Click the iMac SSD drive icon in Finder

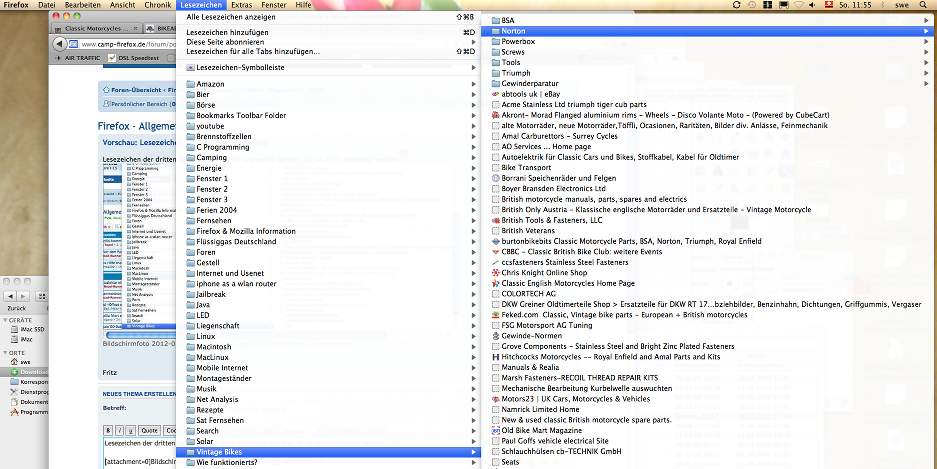[12, 328]
